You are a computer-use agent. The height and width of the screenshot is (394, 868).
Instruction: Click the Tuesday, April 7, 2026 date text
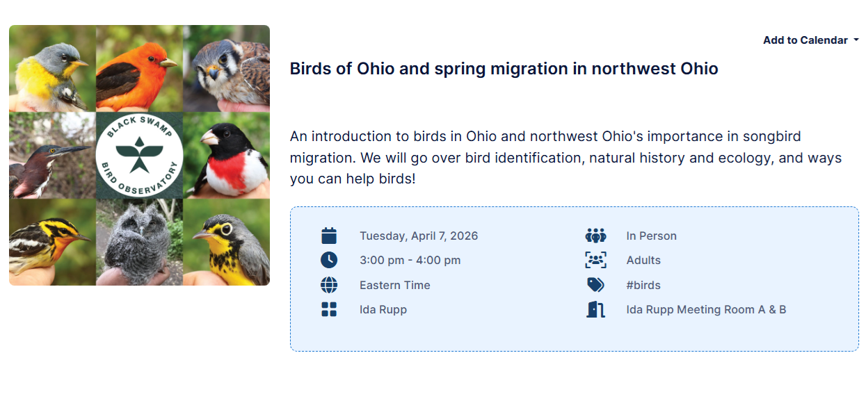point(419,236)
